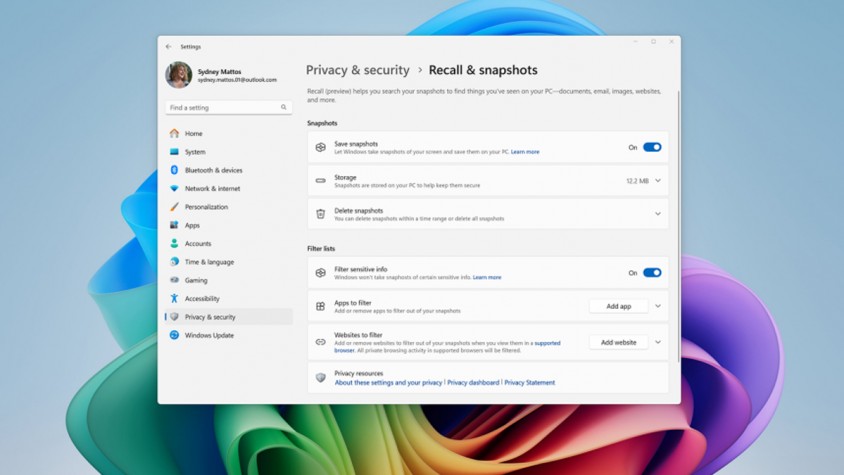Go to Network & internet
This screenshot has width=844, height=475.
point(229,188)
